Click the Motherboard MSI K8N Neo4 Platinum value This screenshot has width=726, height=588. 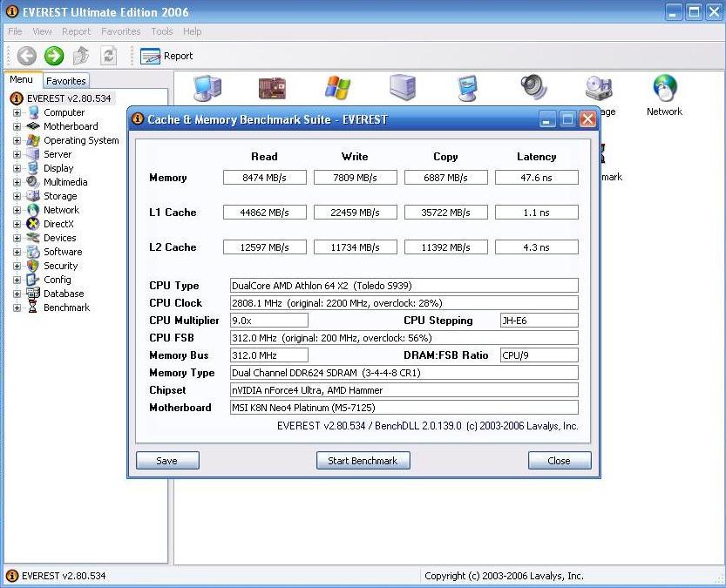pos(404,408)
